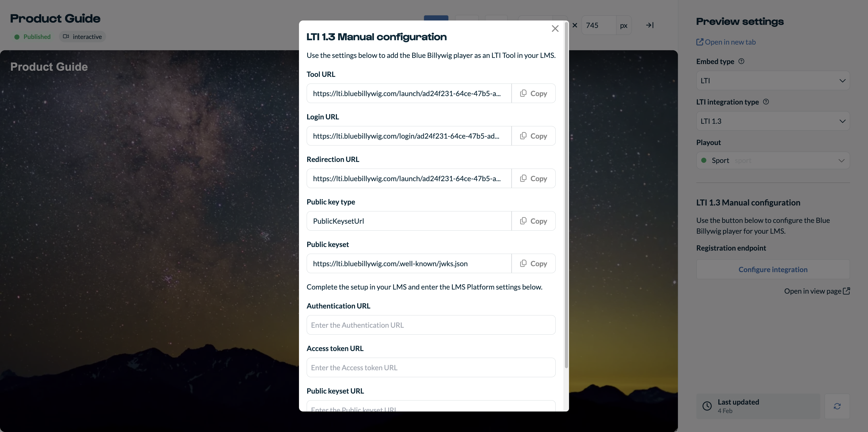Click the dialog's vertical scrollbar
The image size is (868, 432).
(566, 196)
